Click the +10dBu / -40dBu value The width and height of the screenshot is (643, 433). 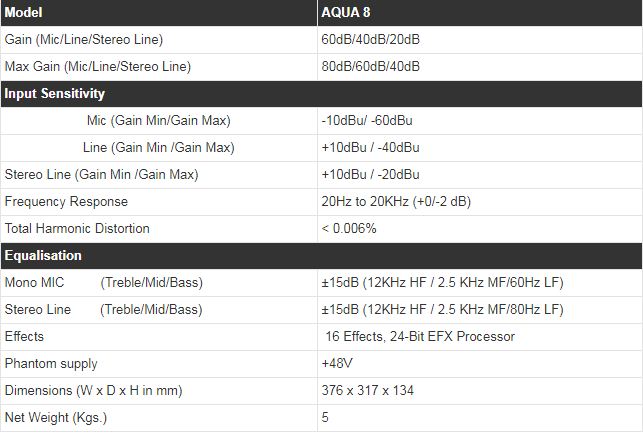[x=370, y=148]
